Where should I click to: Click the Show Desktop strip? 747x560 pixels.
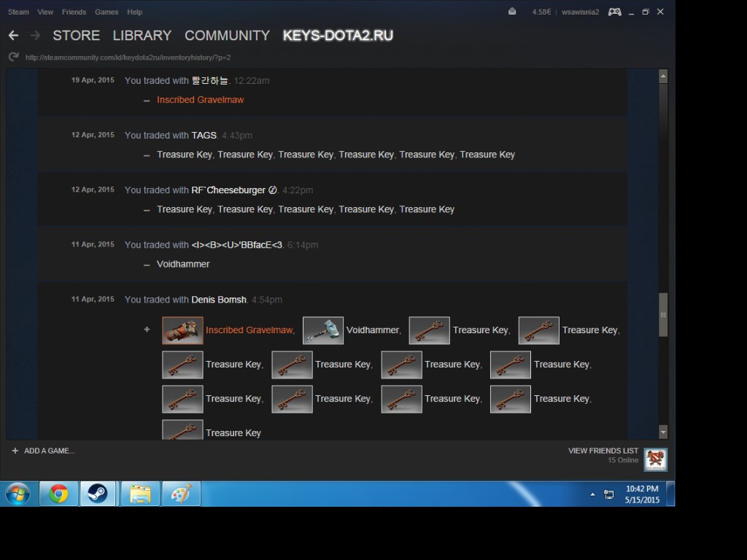[670, 494]
